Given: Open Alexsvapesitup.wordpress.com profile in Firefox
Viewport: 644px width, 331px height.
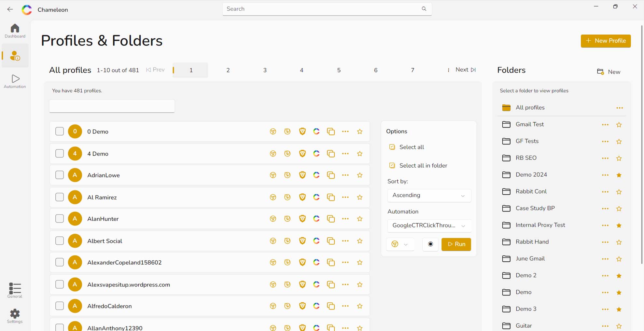Looking at the screenshot, I should [287, 284].
